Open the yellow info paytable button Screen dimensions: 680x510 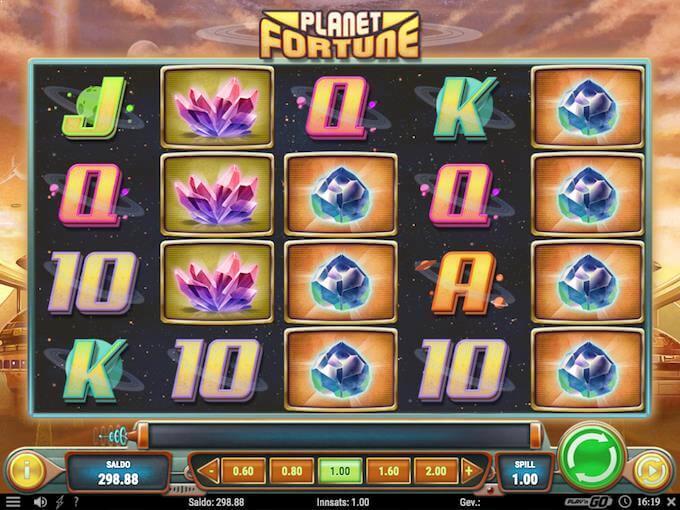[x=27, y=471]
